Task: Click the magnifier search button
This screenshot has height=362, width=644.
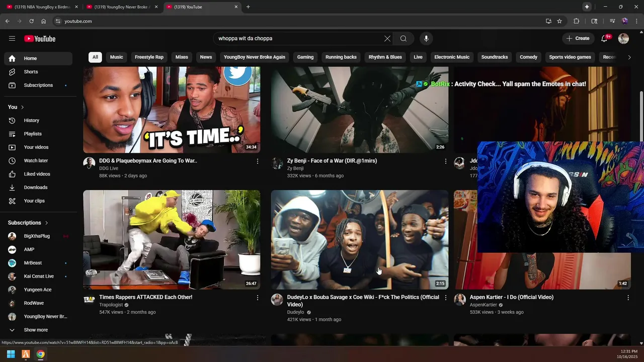Action: [404, 39]
